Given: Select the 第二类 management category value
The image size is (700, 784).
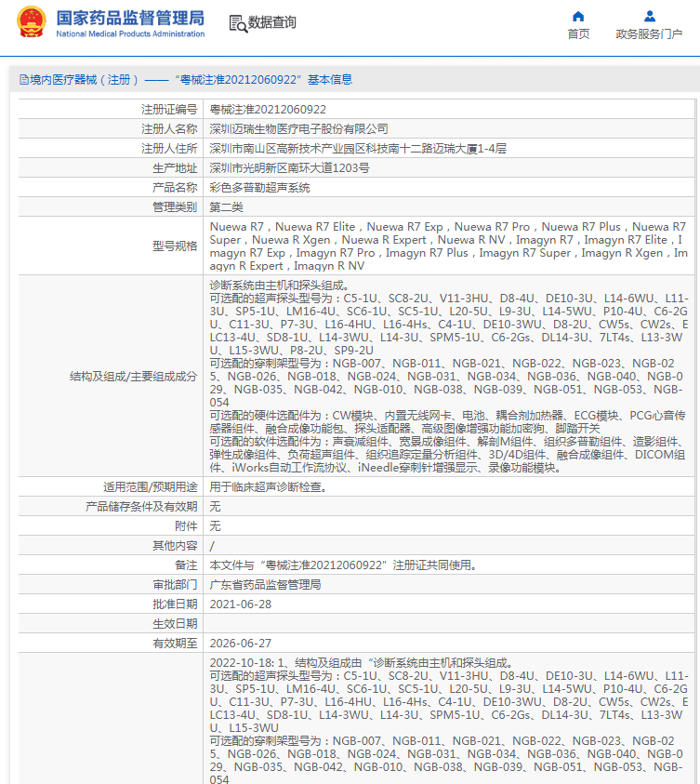Looking at the screenshot, I should 226,207.
